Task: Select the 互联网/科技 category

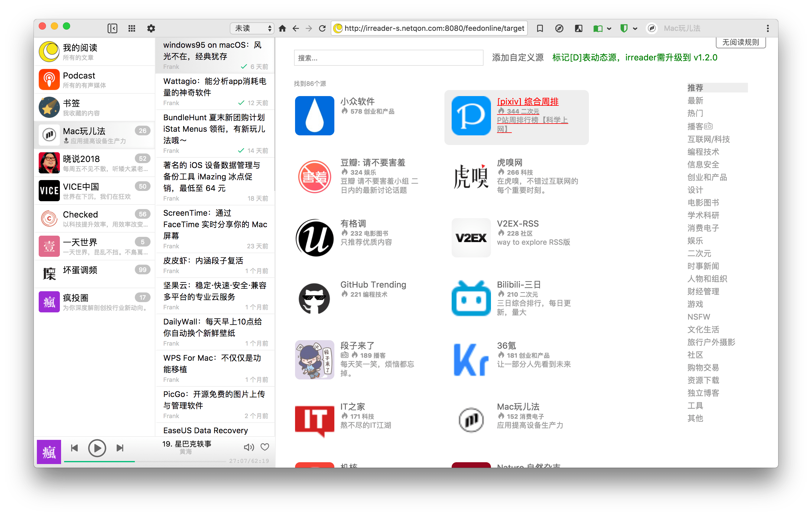Action: pos(709,139)
